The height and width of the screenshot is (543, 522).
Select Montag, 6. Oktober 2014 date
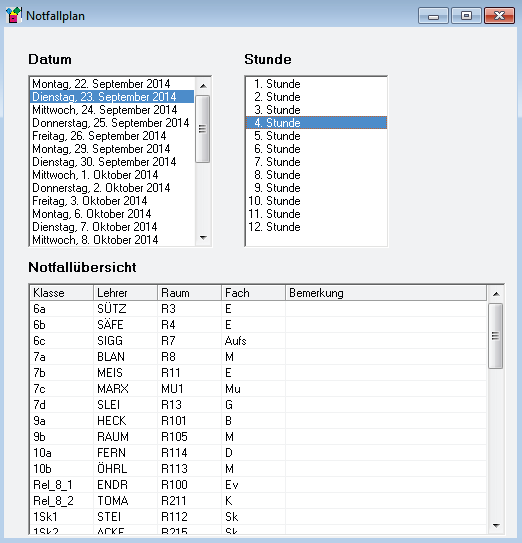pyautogui.click(x=112, y=214)
